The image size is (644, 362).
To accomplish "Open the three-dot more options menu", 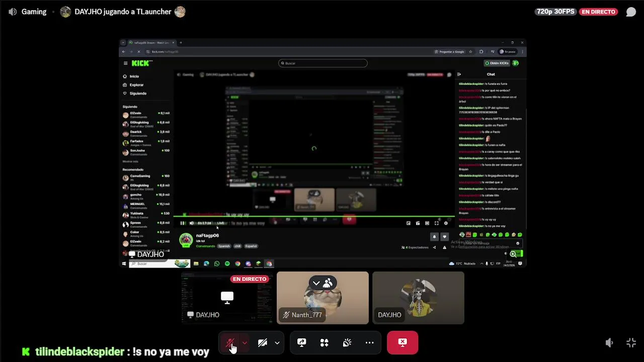I will point(370,343).
